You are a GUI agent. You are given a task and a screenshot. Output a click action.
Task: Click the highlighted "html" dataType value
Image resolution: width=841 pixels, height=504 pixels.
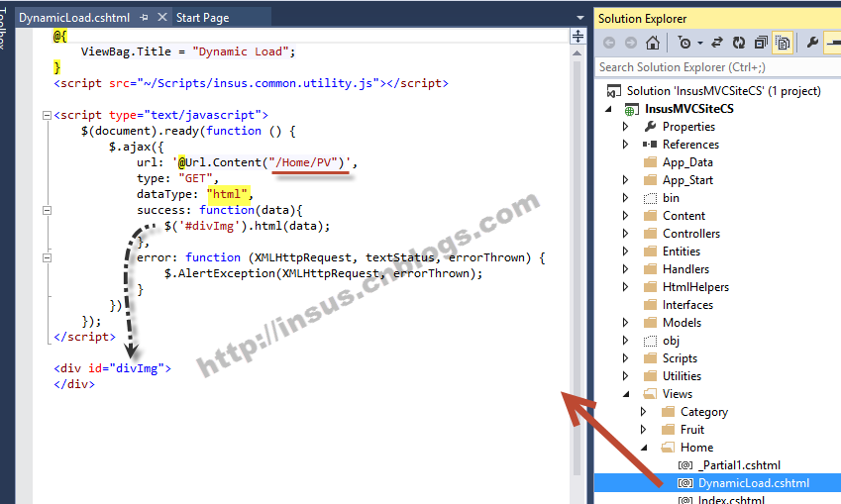228,194
